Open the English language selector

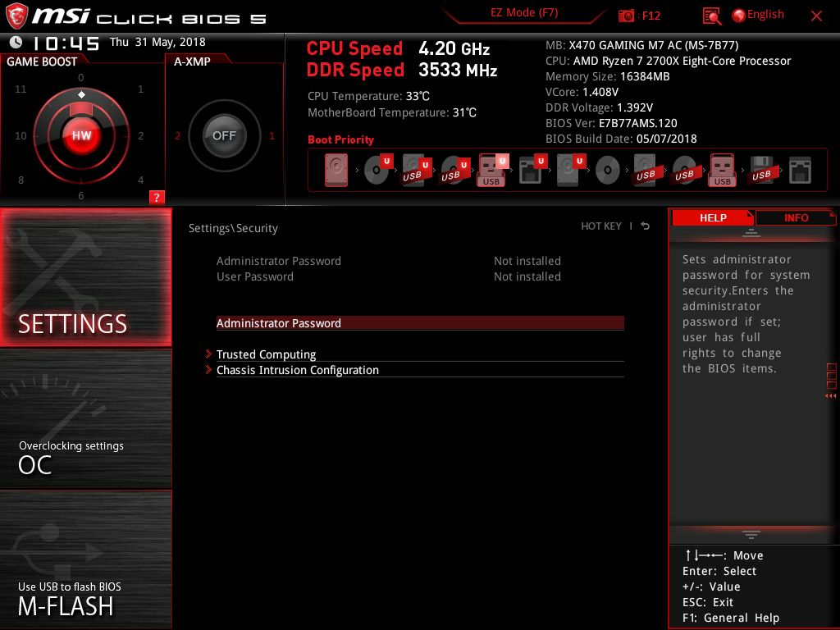click(x=765, y=15)
